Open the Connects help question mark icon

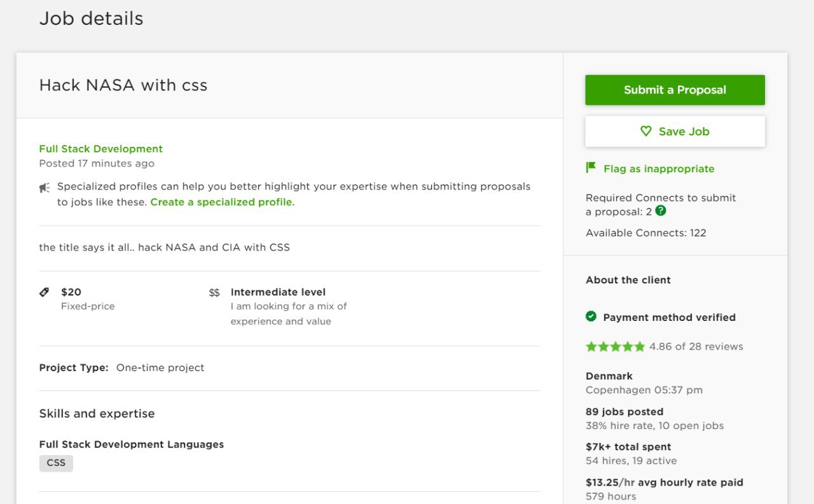coord(661,211)
